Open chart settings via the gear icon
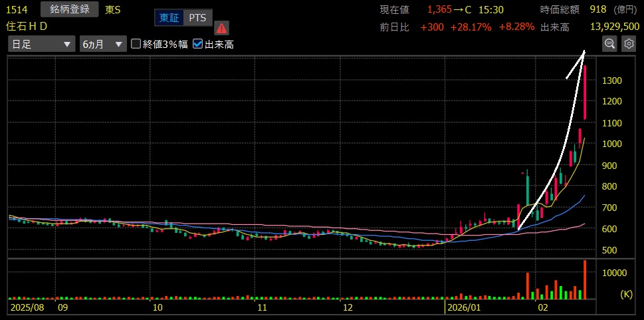This screenshot has height=320, width=644. [629, 44]
